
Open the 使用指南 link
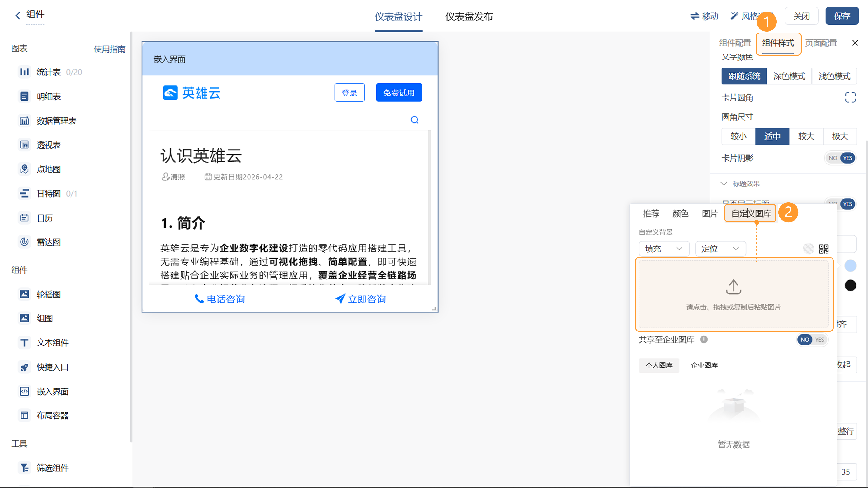pos(109,49)
